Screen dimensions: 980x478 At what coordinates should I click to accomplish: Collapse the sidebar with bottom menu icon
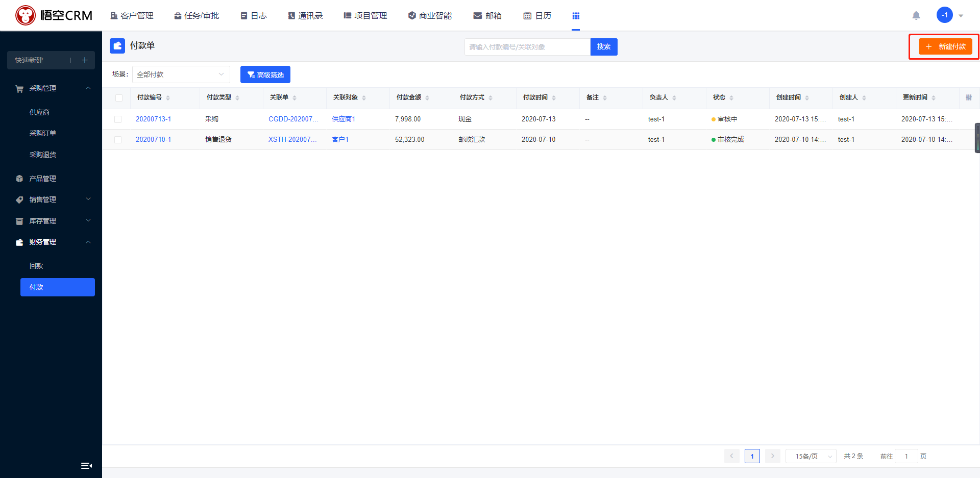click(86, 465)
